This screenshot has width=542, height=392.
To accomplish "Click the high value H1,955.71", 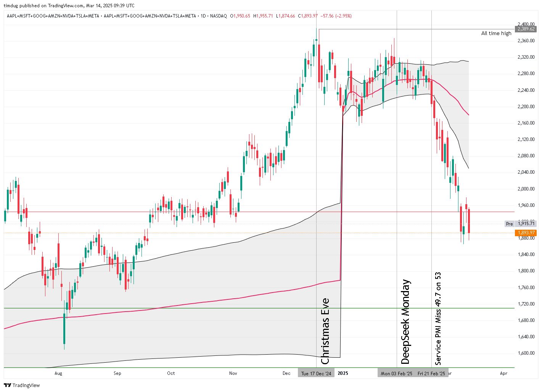I will point(263,16).
